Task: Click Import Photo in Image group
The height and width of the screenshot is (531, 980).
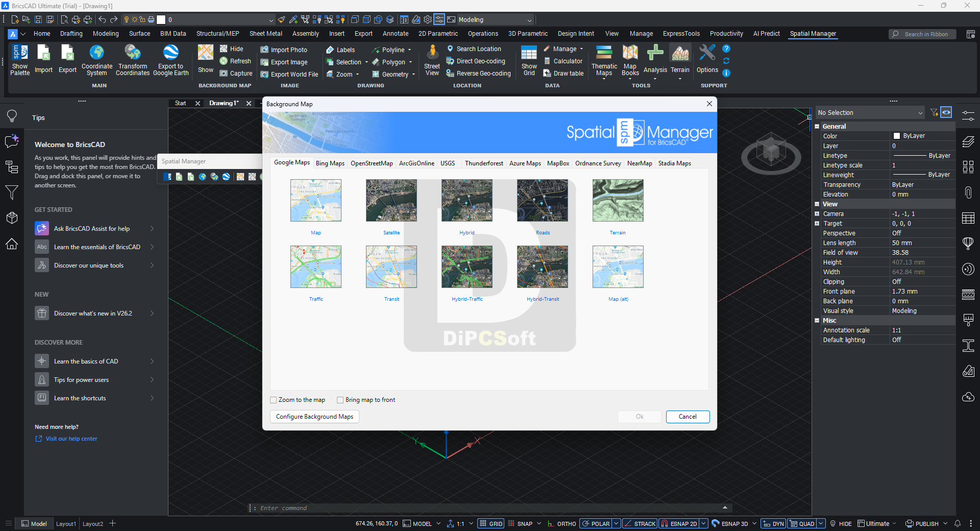Action: [x=284, y=50]
